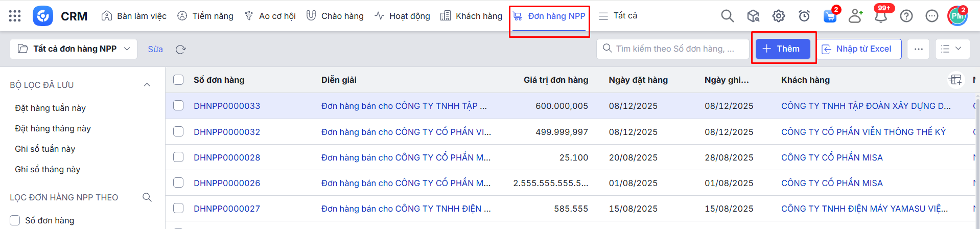The width and height of the screenshot is (980, 229).
Task: Click the Diễn giải column header
Action: (x=339, y=80)
